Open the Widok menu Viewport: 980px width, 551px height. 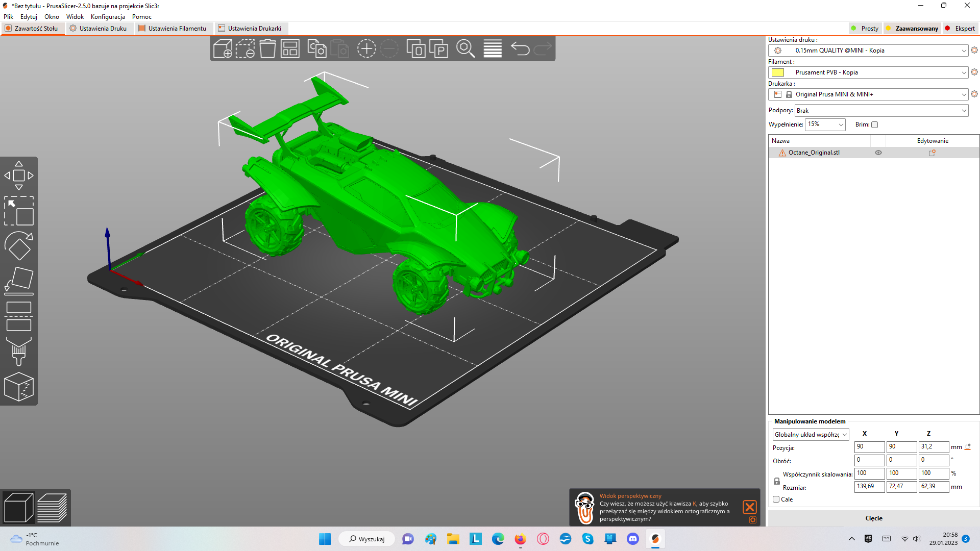[75, 17]
